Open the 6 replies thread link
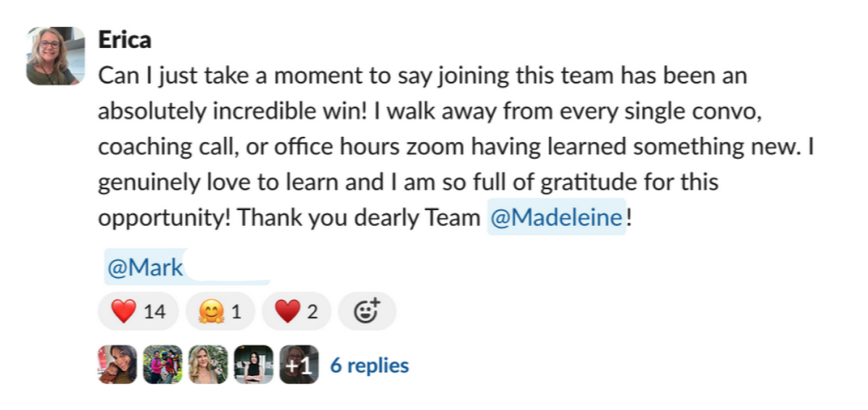Image resolution: width=868 pixels, height=410 pixels. [x=369, y=365]
